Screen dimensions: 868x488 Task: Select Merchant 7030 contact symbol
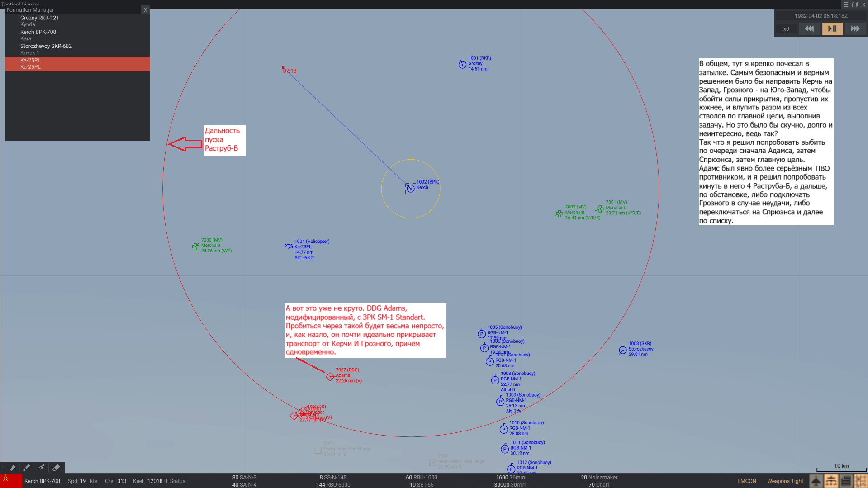[195, 246]
